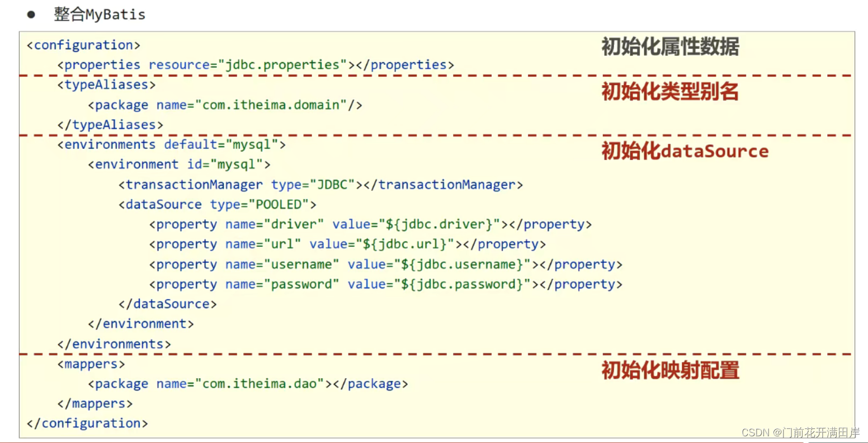Image resolution: width=868 pixels, height=443 pixels.
Task: Click the red label "初始化类型别名"
Action: pyautogui.click(x=670, y=91)
